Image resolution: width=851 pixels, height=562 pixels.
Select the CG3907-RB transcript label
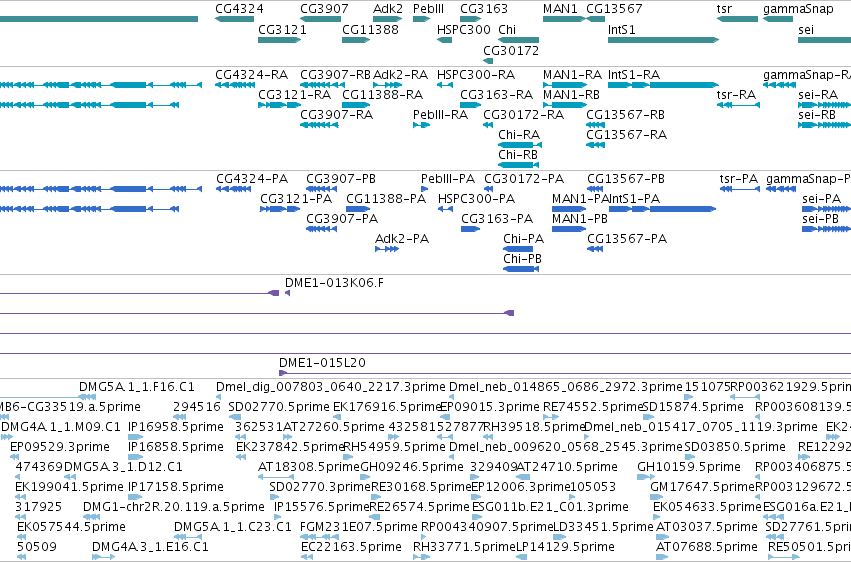pos(335,74)
